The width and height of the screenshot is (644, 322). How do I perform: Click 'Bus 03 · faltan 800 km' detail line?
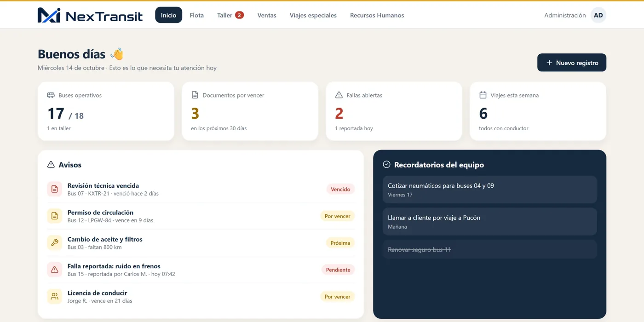click(x=95, y=247)
